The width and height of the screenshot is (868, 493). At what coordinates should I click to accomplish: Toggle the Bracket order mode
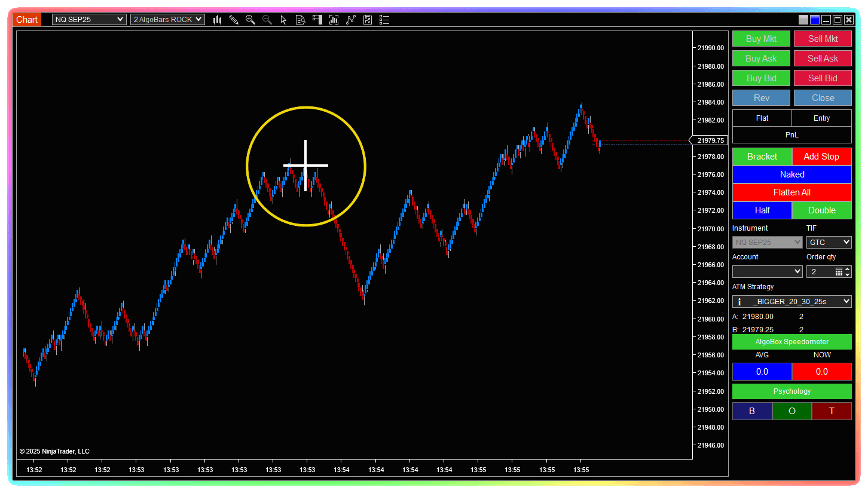[762, 157]
